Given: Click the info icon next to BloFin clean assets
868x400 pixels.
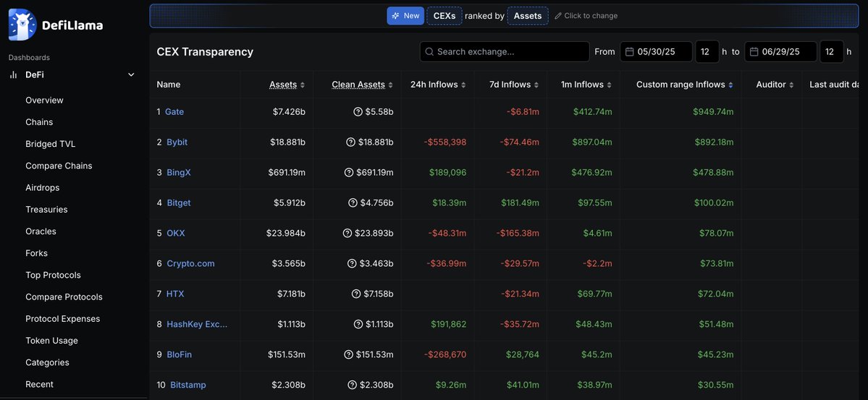Looking at the screenshot, I should tap(349, 354).
